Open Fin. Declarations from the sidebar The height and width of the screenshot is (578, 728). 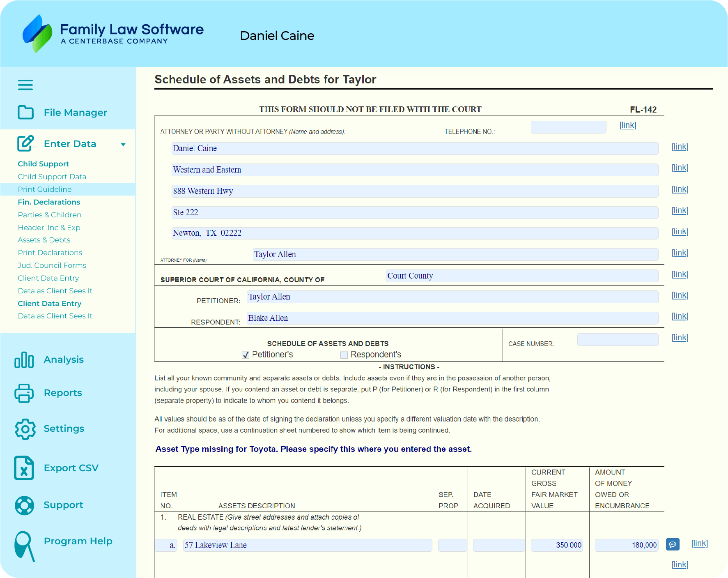click(49, 202)
